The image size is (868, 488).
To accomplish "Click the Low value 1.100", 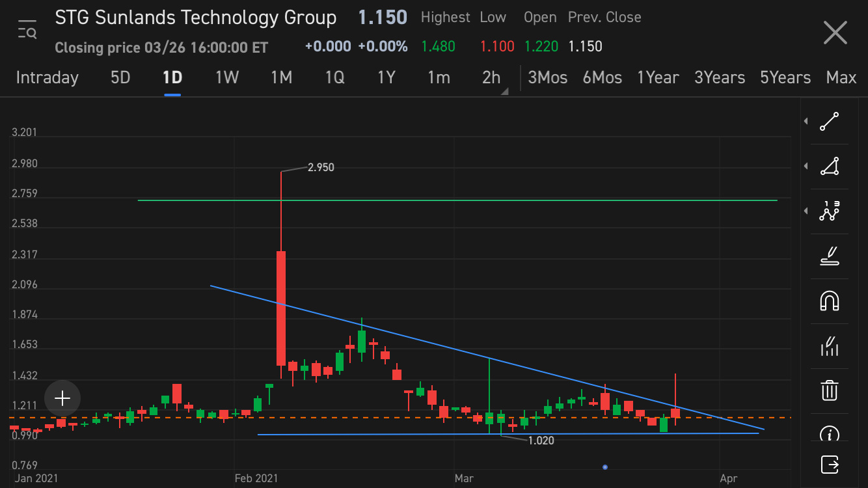I will [497, 46].
